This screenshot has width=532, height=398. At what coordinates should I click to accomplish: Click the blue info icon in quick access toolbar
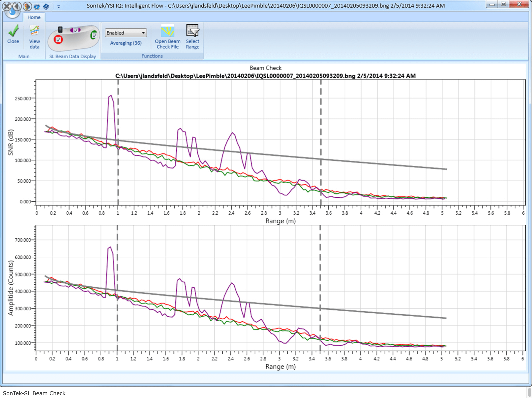pos(37,7)
